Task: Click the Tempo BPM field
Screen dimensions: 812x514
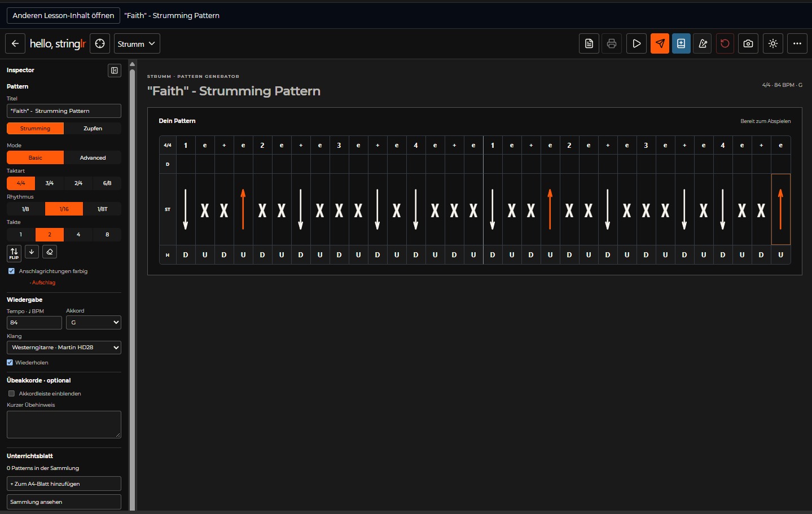Action: [34, 322]
